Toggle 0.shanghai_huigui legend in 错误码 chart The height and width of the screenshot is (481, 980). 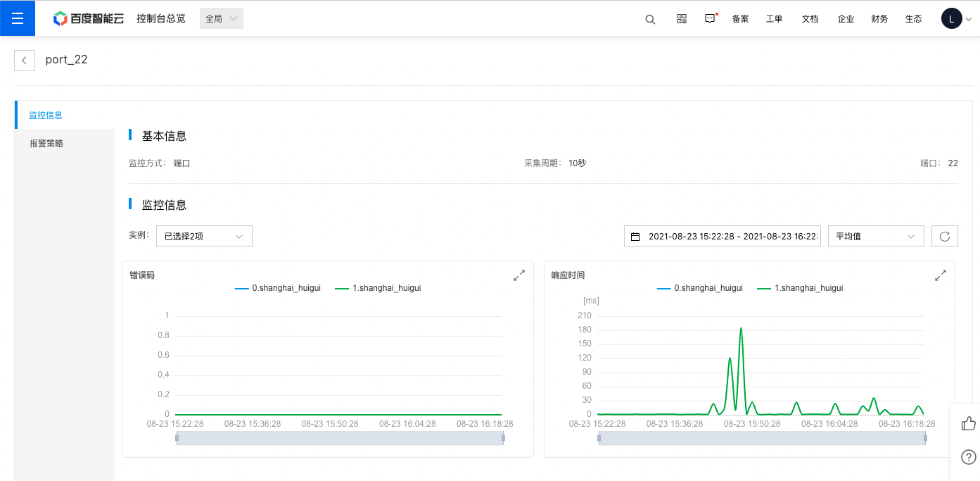[x=278, y=288]
